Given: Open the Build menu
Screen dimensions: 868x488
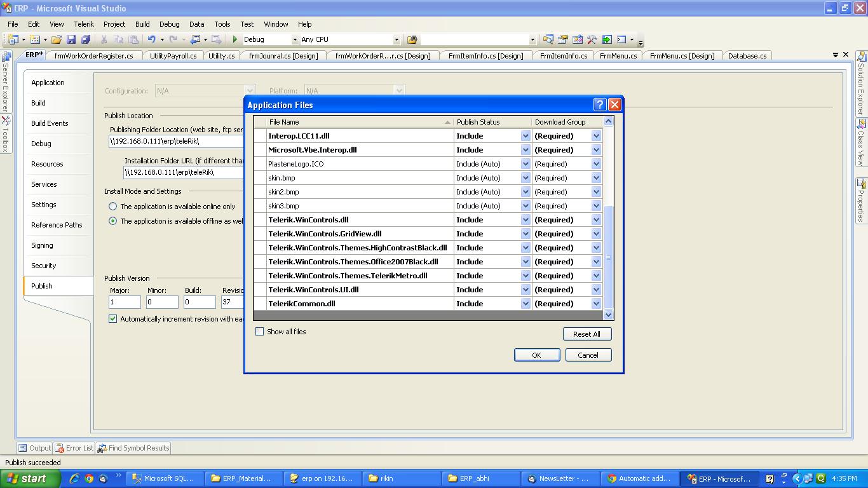Looking at the screenshot, I should 142,24.
